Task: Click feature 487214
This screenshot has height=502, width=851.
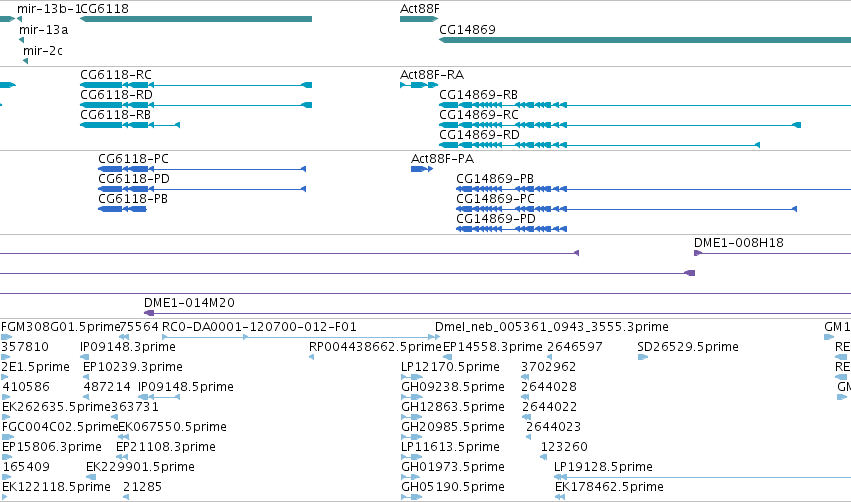Action: point(86,397)
